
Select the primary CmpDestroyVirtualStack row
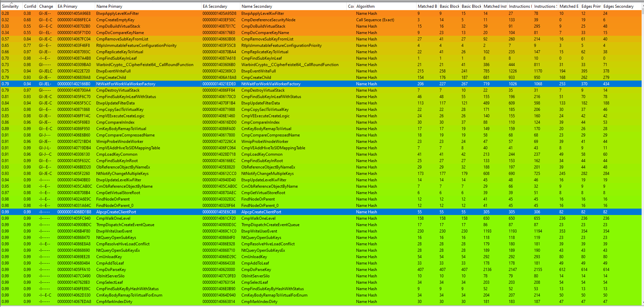[118, 90]
